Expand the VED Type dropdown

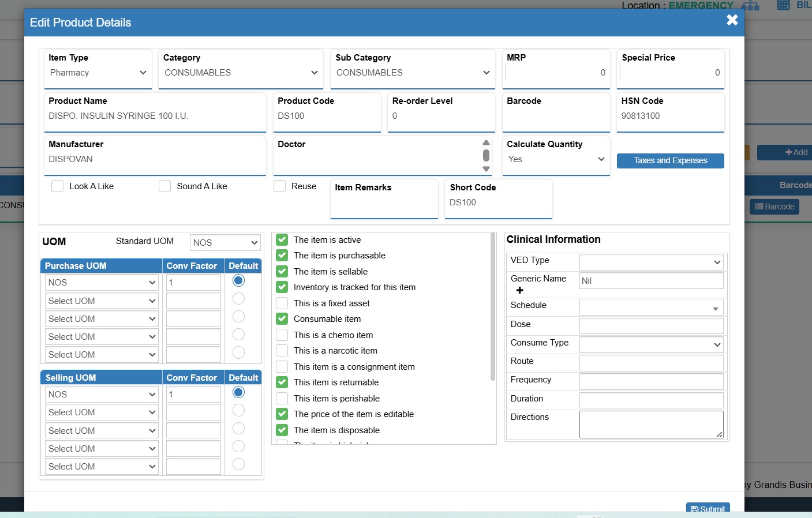[x=651, y=262]
